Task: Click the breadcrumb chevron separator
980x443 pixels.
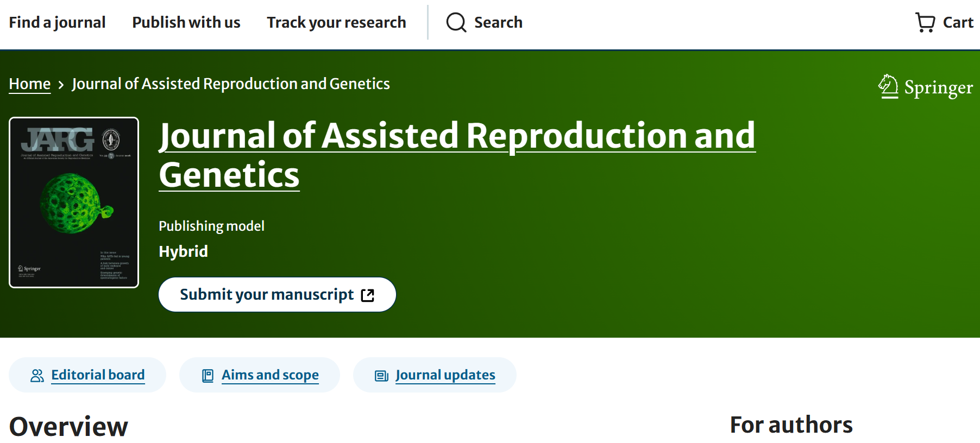Action: pyautogui.click(x=61, y=85)
